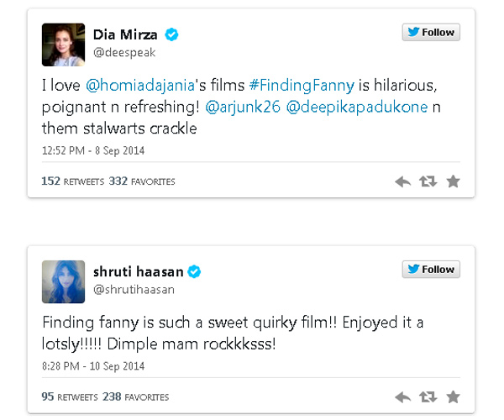This screenshot has height=420, width=504.
Task: Open the 8 Sep 2014 timestamp
Action: click(x=112, y=151)
